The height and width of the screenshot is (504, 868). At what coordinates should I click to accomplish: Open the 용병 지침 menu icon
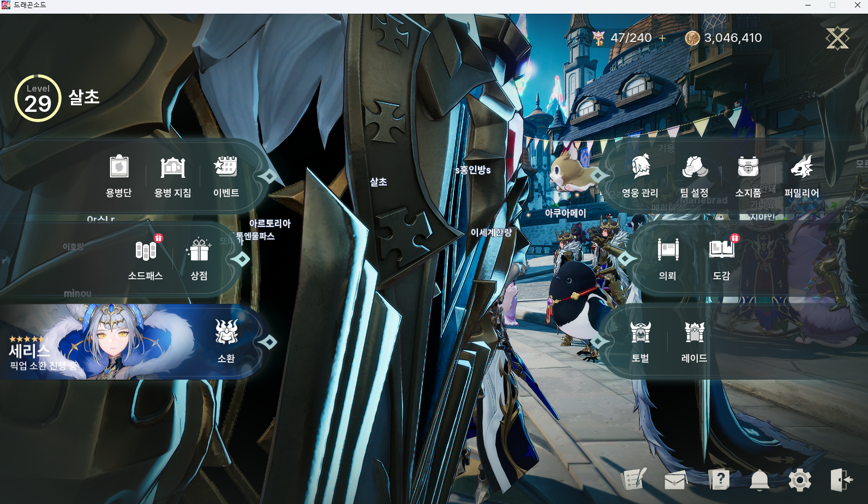(x=172, y=168)
